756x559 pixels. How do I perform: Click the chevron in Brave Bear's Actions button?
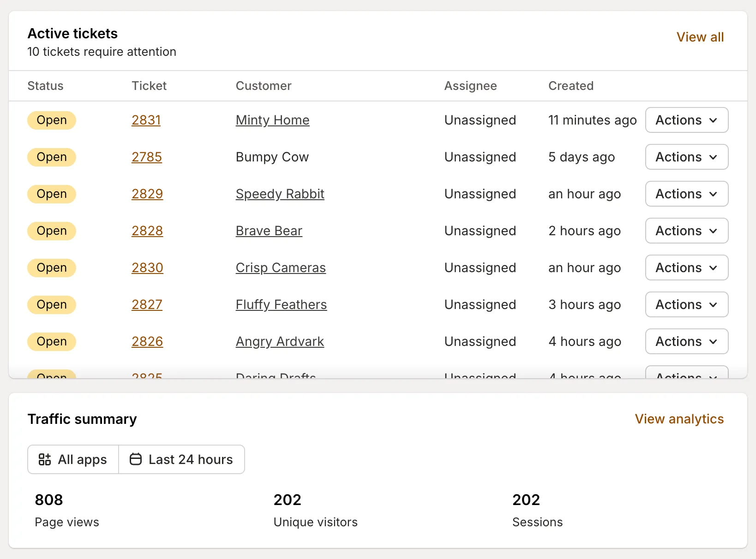pos(713,231)
